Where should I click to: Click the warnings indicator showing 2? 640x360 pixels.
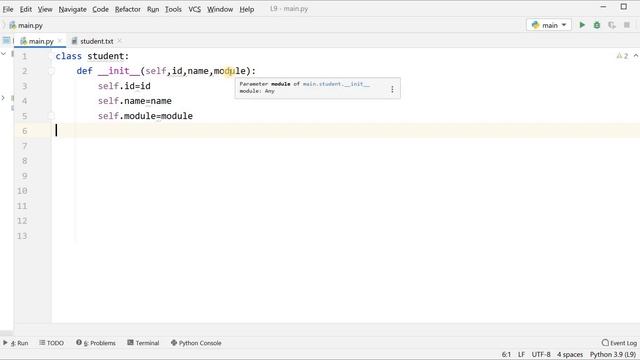(622, 56)
